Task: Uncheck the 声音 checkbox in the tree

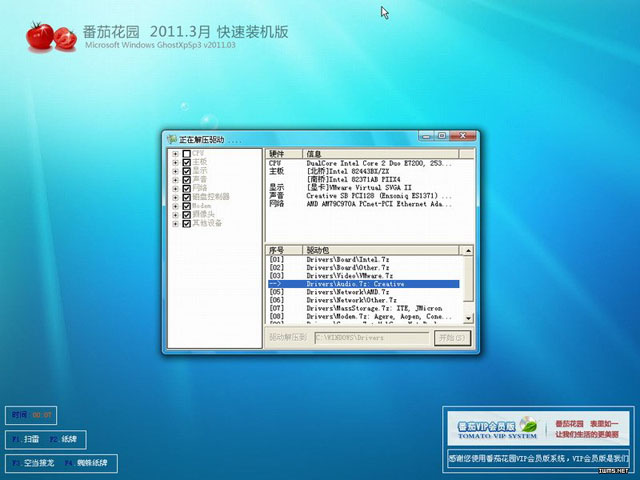Action: [187, 180]
